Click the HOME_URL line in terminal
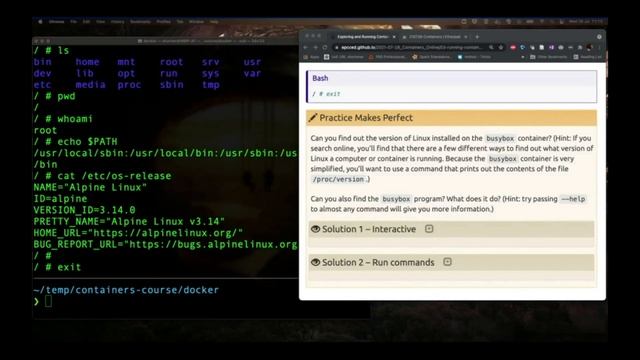This screenshot has width=640, height=360. [x=138, y=233]
